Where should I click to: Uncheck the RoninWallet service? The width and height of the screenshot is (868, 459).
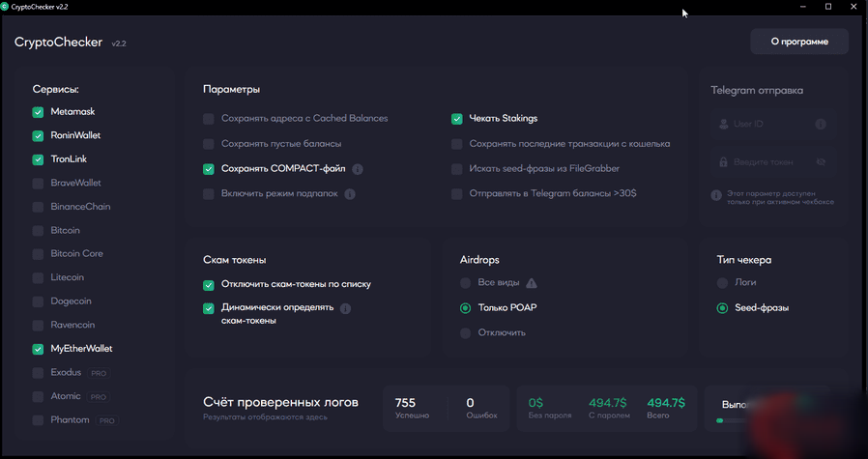click(38, 135)
